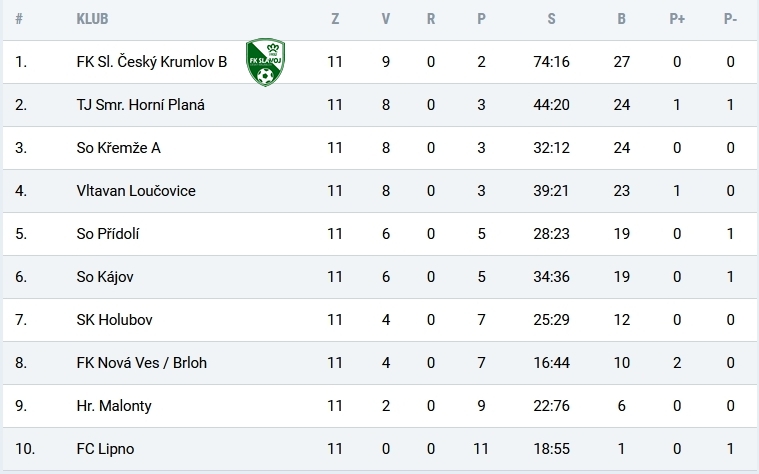Sort by the S score column header

point(551,19)
